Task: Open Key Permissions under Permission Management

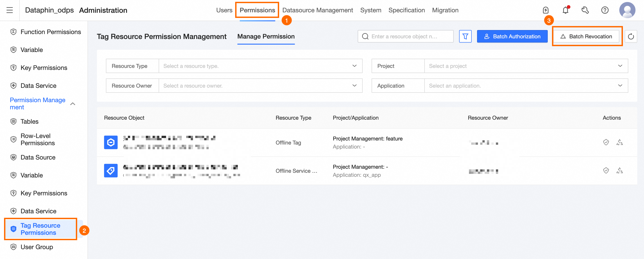Action: coord(44,193)
